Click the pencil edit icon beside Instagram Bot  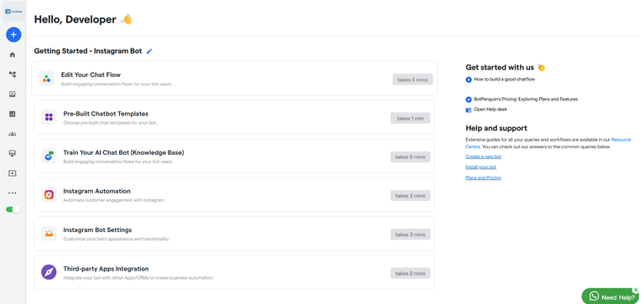(x=149, y=51)
